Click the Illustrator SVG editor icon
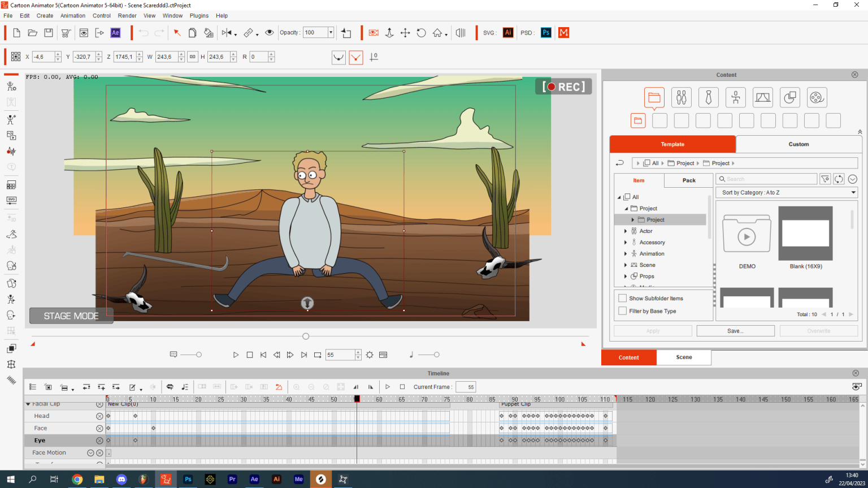This screenshot has height=488, width=868. tap(508, 33)
